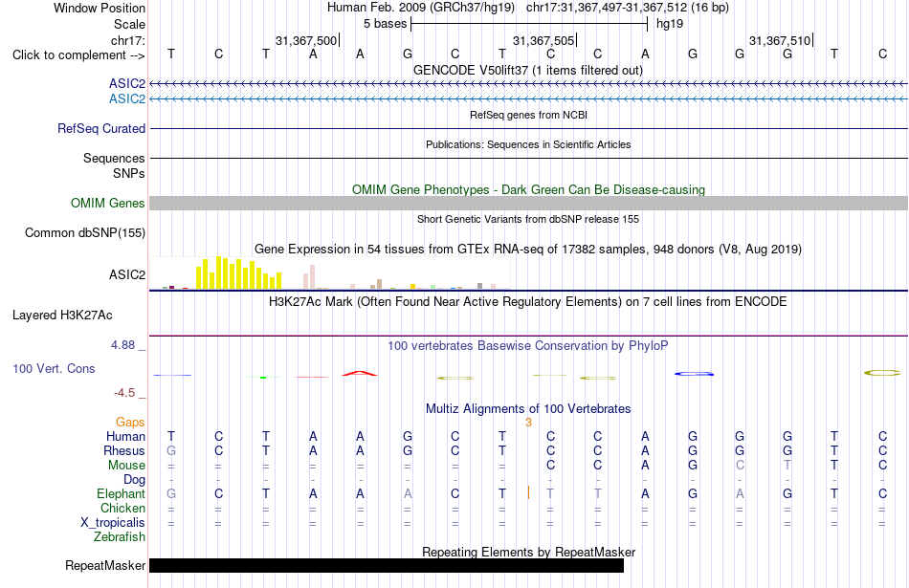Click the orange insertion bar in Elephant row
The image size is (909, 588).
tap(529, 493)
